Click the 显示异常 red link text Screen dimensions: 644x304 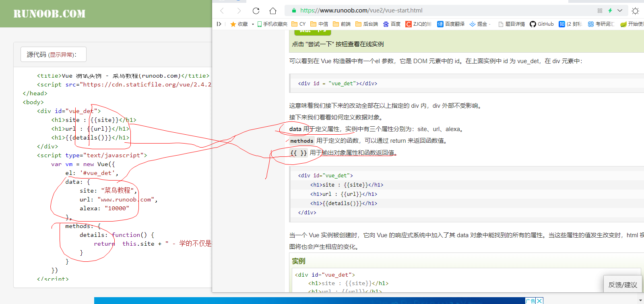click(62, 55)
